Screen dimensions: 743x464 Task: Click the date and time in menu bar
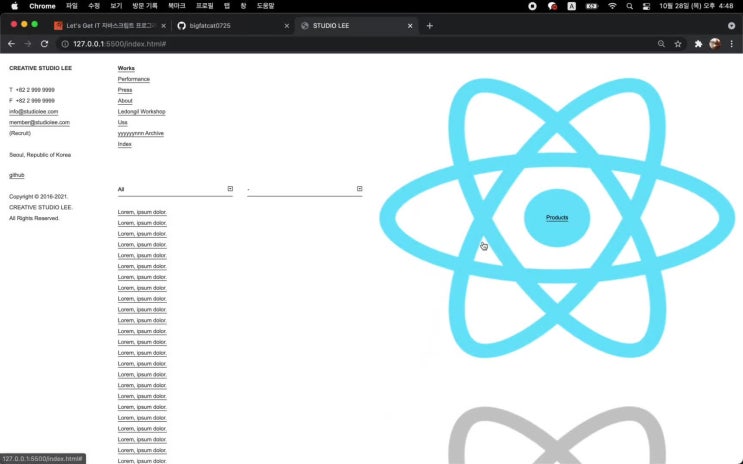(x=696, y=6)
